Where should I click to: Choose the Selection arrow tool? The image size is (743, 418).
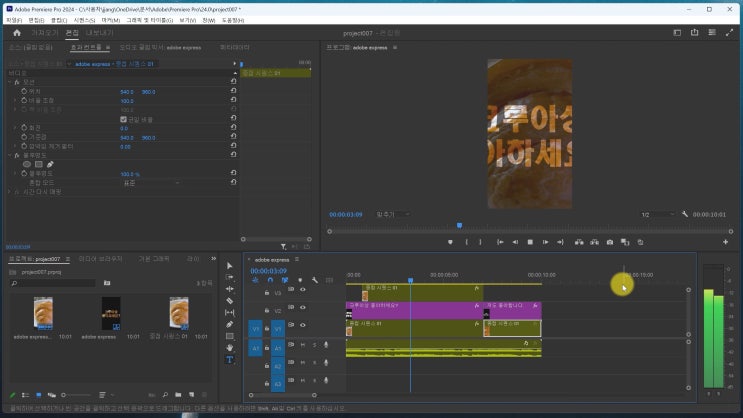229,265
